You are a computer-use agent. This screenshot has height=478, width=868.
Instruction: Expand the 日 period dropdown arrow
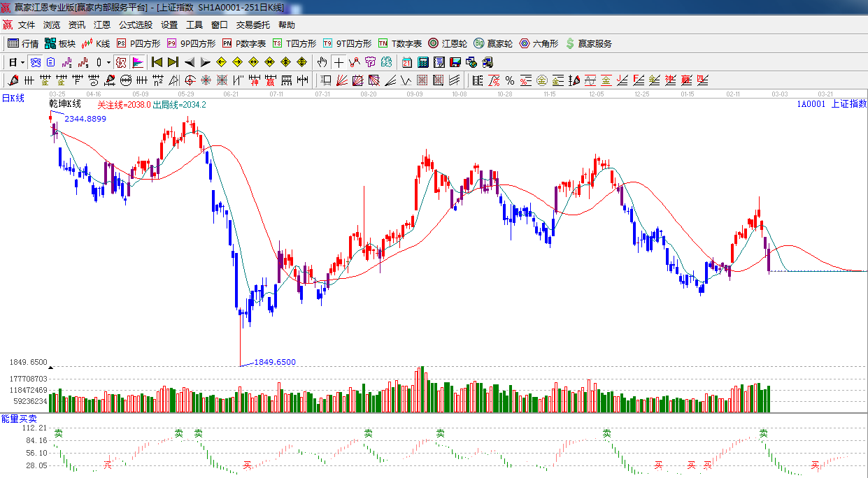pos(22,62)
